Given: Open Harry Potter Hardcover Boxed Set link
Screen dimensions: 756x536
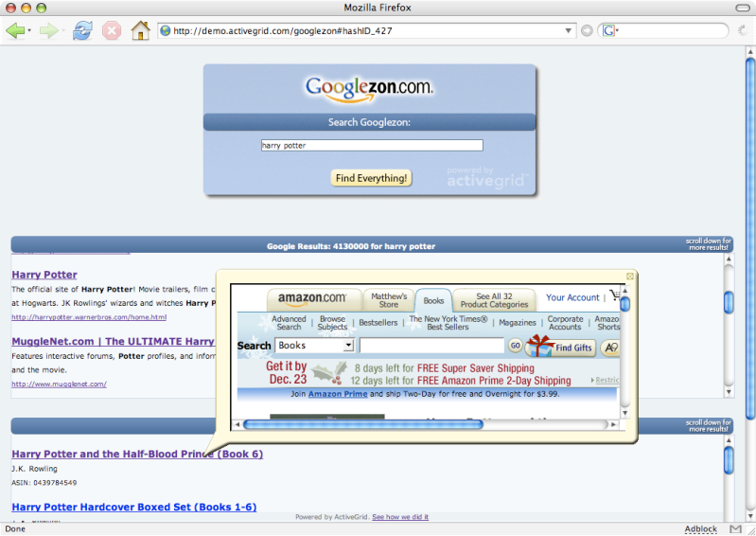Looking at the screenshot, I should (x=134, y=507).
